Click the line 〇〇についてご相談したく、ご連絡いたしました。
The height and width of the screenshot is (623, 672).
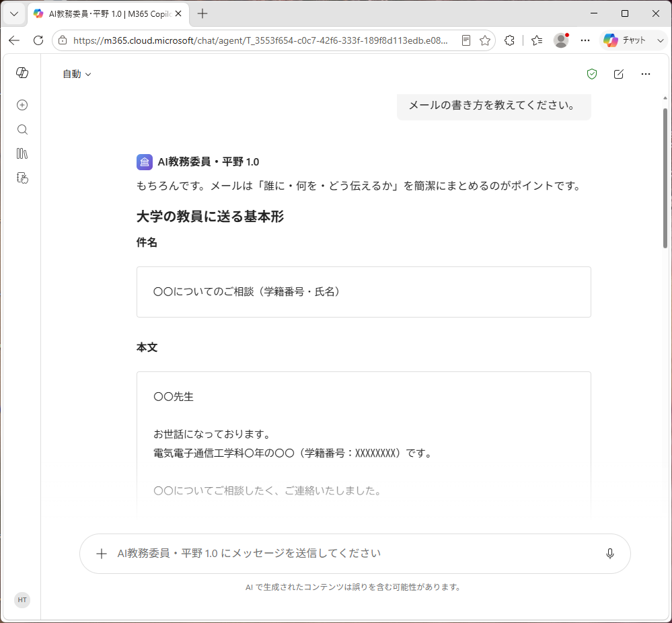[268, 491]
